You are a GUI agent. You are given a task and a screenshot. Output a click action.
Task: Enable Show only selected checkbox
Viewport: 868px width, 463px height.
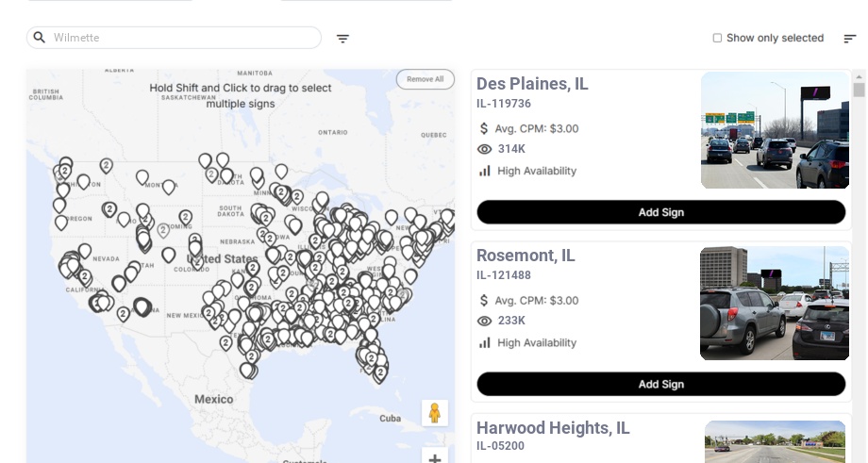[718, 39]
